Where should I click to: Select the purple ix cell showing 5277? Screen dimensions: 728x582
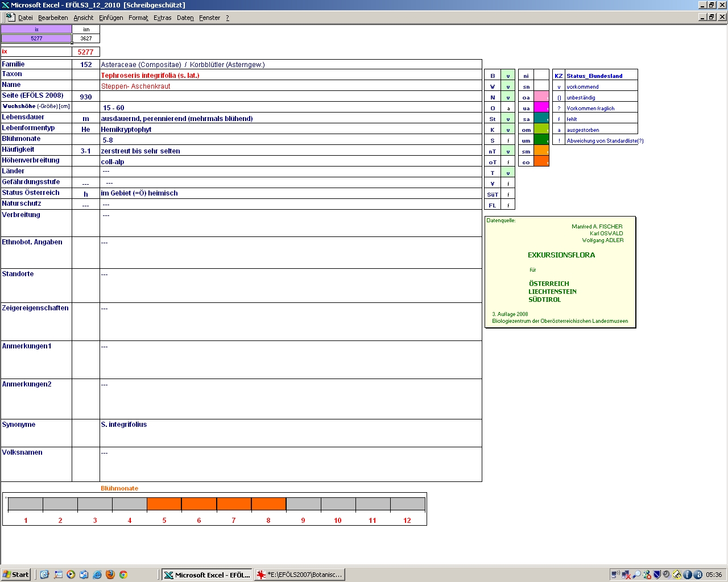(36, 38)
